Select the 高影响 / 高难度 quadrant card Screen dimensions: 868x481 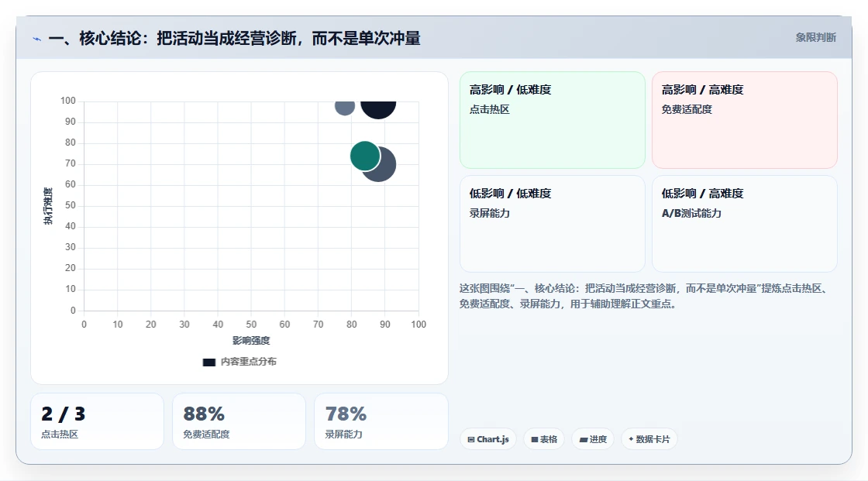coord(745,119)
